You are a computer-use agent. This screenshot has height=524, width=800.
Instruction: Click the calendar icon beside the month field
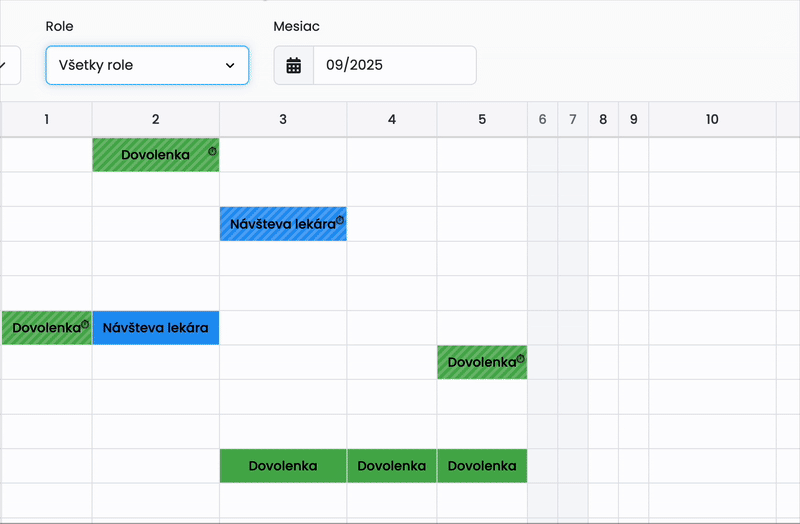[294, 66]
